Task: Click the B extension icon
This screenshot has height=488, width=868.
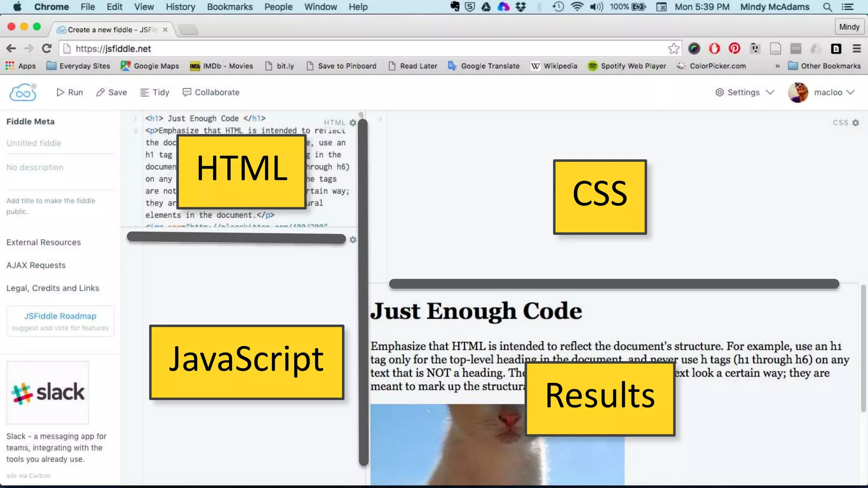Action: coord(836,49)
